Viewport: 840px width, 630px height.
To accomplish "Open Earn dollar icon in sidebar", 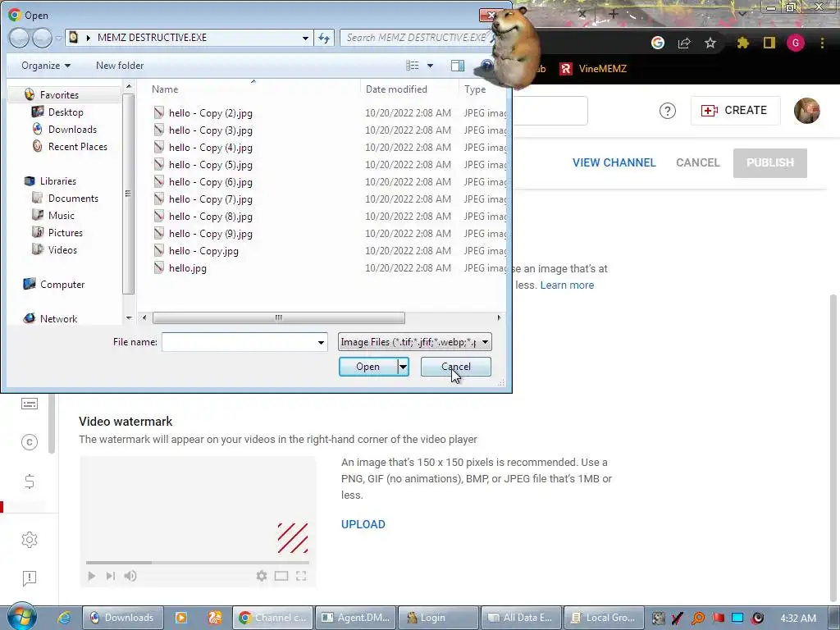I will [30, 482].
